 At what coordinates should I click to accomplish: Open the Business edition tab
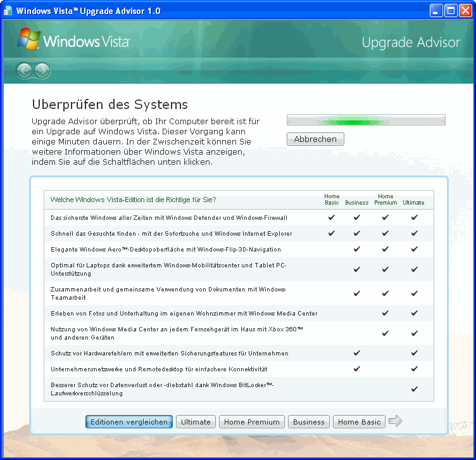(x=309, y=422)
